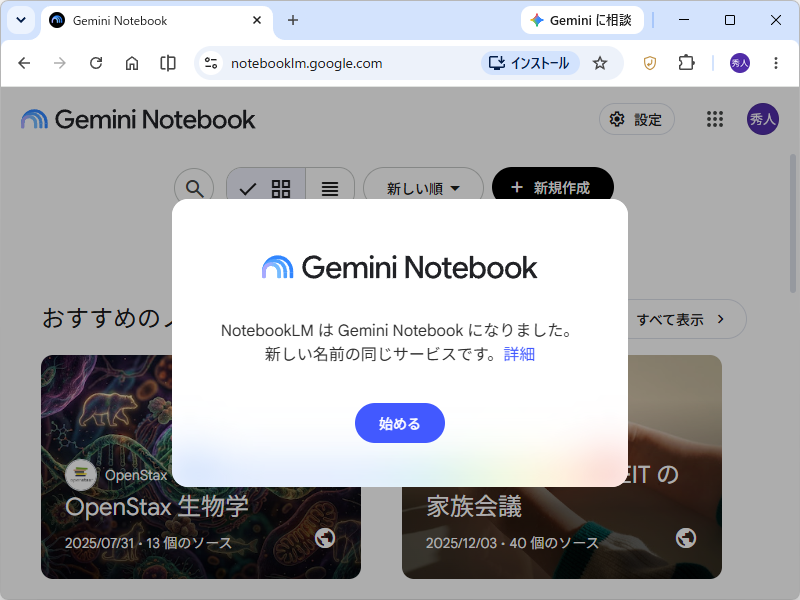The image size is (800, 600).
Task: Open the browser profile avatar 秀人
Action: pos(740,63)
